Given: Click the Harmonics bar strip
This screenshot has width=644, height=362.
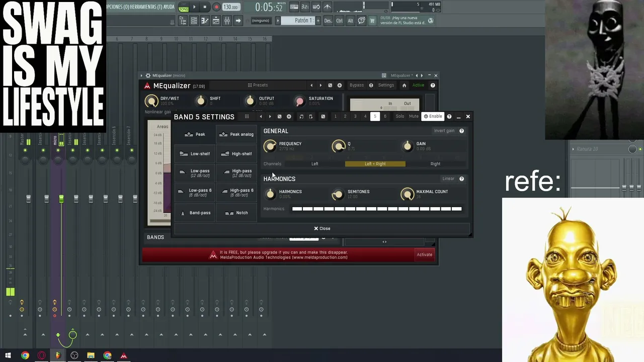Looking at the screenshot, I should pos(377,209).
